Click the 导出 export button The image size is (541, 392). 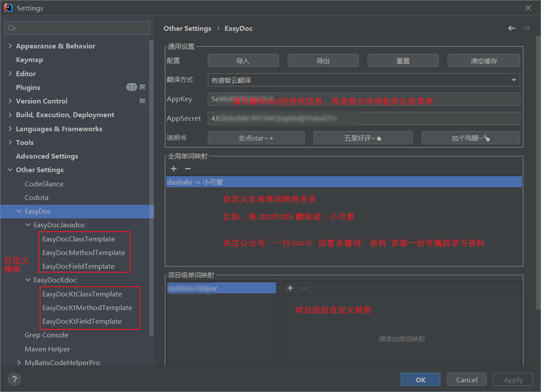coord(323,61)
